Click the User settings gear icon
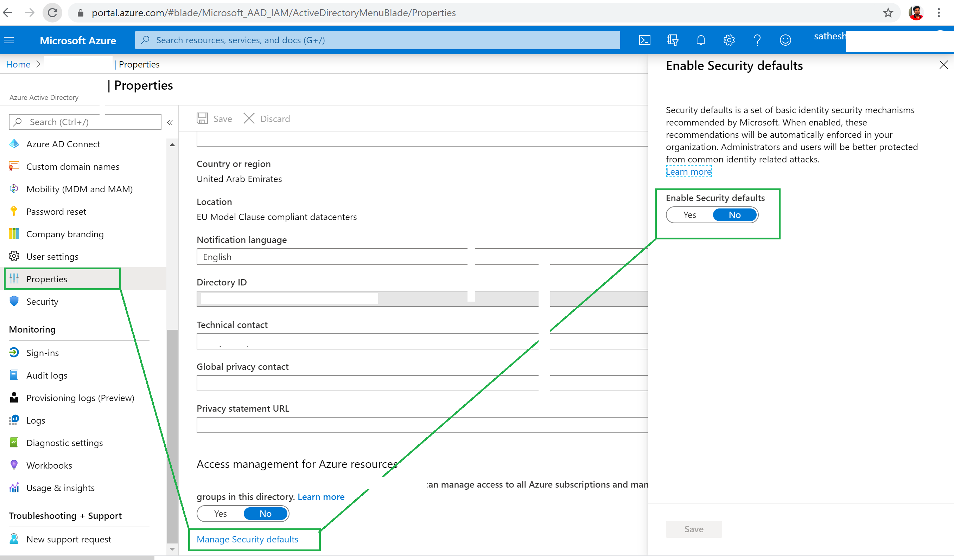Screen dimensions: 954x560 click(14, 256)
